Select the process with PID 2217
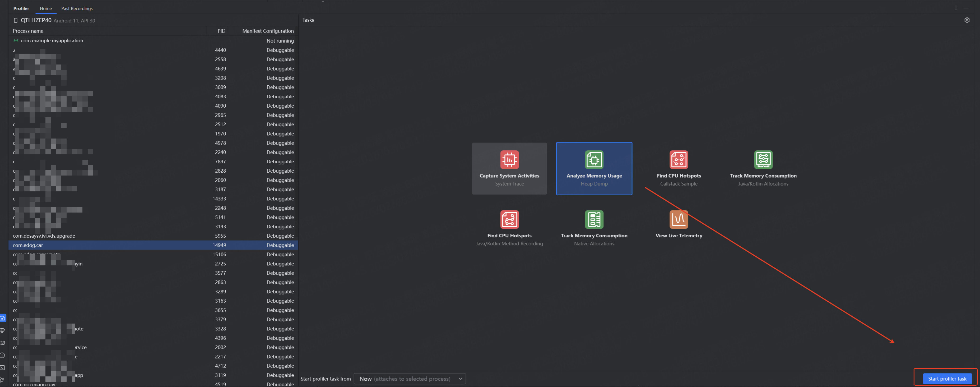Viewport: 980px width, 387px height. (x=153, y=357)
